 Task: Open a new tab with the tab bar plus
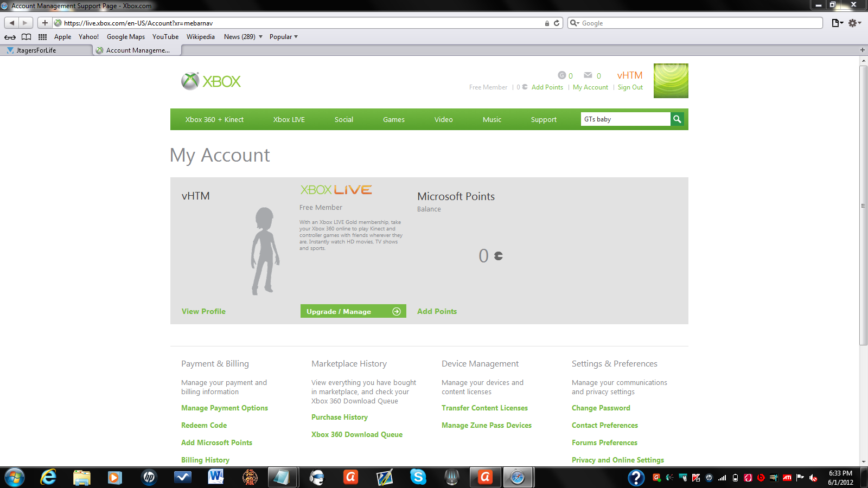coord(863,50)
